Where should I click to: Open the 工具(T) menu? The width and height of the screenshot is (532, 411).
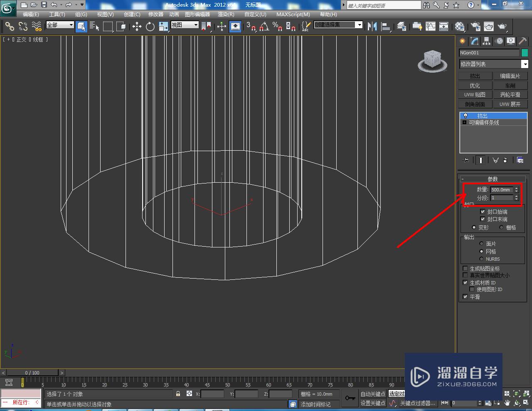point(57,14)
